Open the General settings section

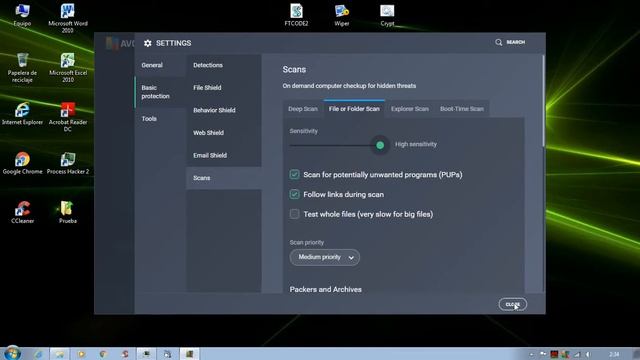point(160,65)
